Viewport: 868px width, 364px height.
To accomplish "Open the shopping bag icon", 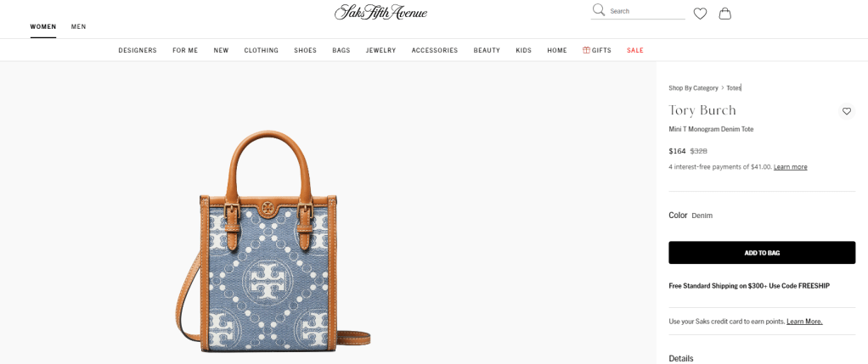I will pyautogui.click(x=725, y=14).
